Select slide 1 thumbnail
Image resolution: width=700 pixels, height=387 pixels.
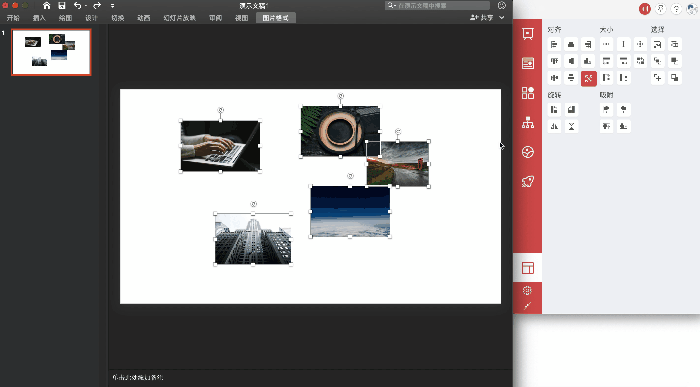pos(51,52)
